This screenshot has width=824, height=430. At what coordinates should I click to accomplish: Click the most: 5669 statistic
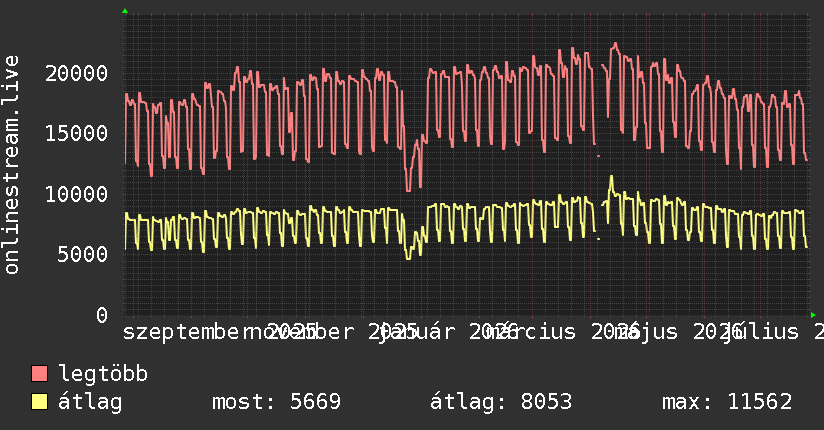tap(276, 402)
